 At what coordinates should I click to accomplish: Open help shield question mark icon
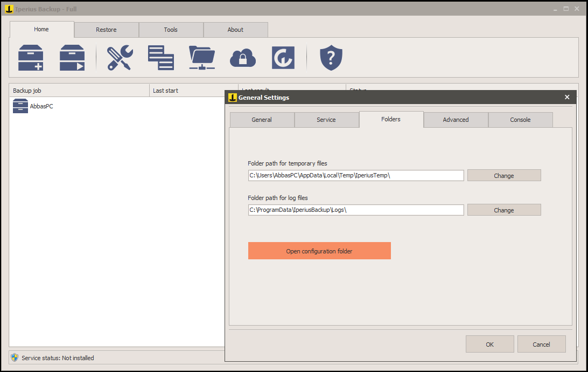(x=331, y=58)
